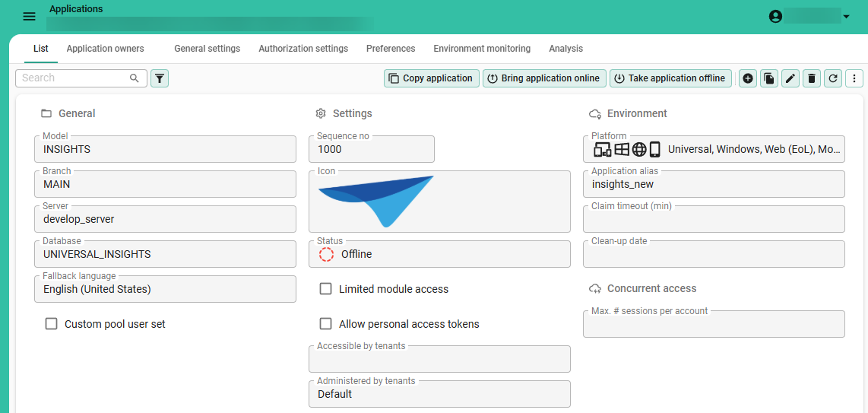The height and width of the screenshot is (413, 868).
Task: Click the Take application offline button
Action: point(670,78)
